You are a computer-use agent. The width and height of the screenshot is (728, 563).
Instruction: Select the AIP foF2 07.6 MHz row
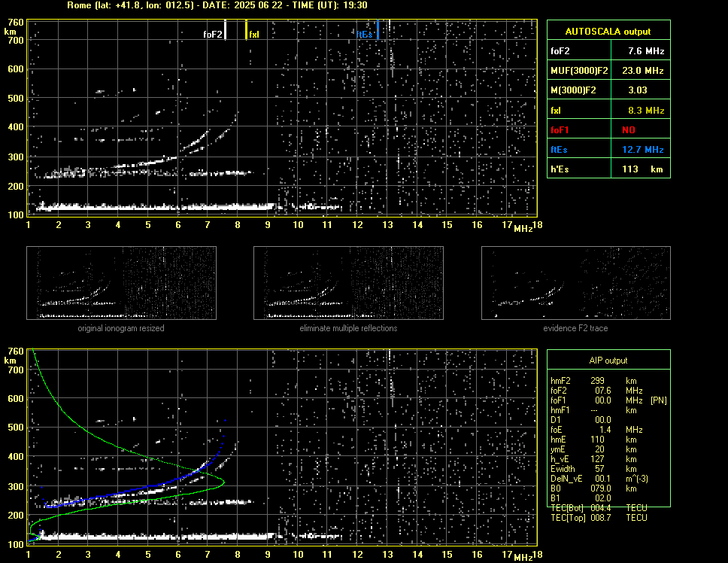click(x=596, y=391)
